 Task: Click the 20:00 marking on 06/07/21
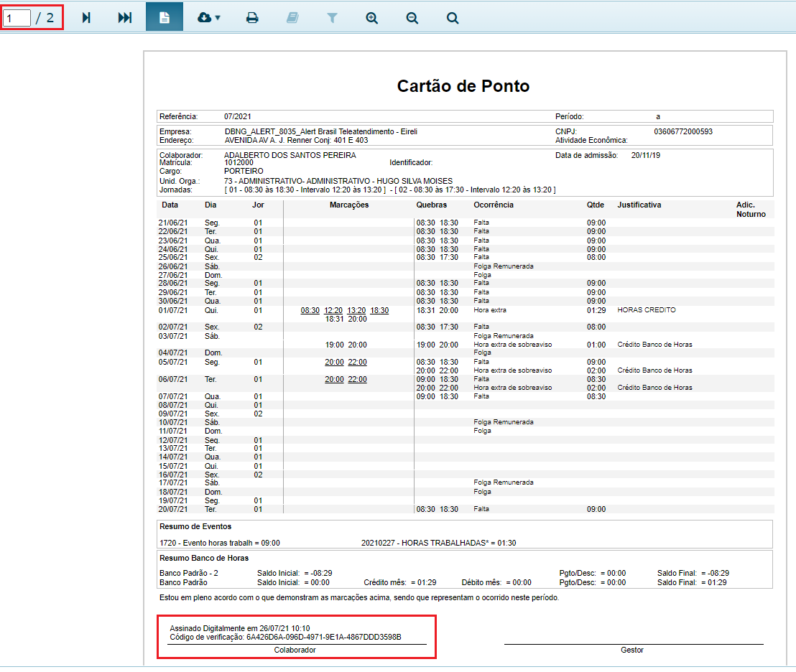[x=334, y=379]
